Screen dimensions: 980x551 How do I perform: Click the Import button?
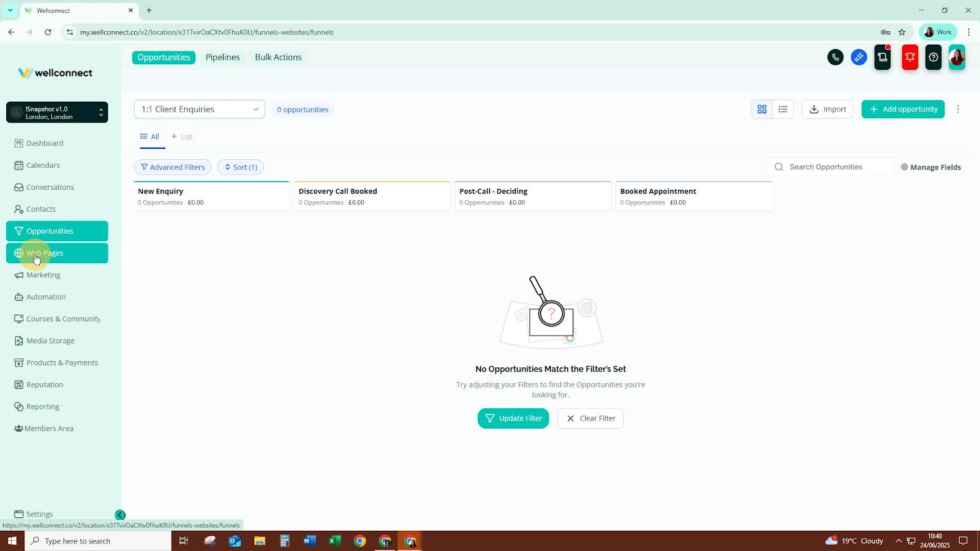click(827, 110)
